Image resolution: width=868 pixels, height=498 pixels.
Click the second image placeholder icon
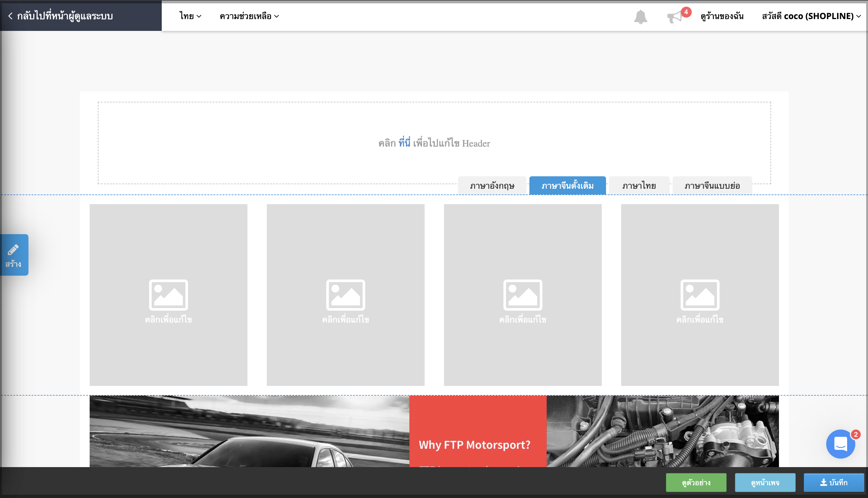[x=345, y=295]
